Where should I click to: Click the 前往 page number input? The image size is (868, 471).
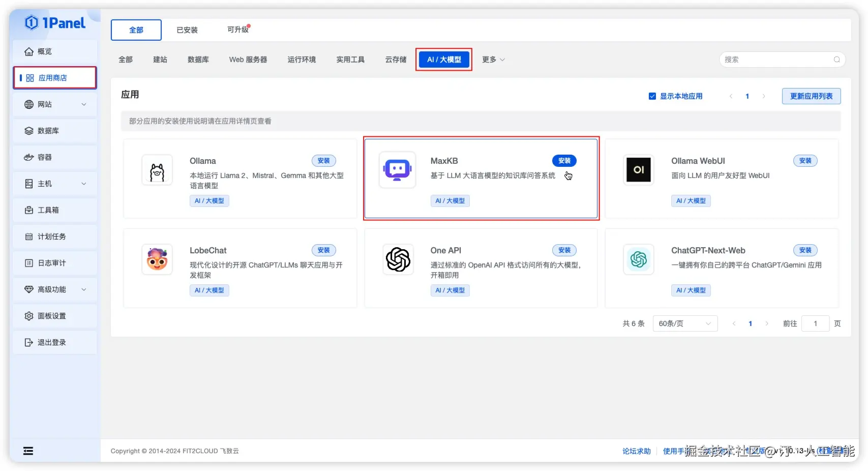click(815, 323)
